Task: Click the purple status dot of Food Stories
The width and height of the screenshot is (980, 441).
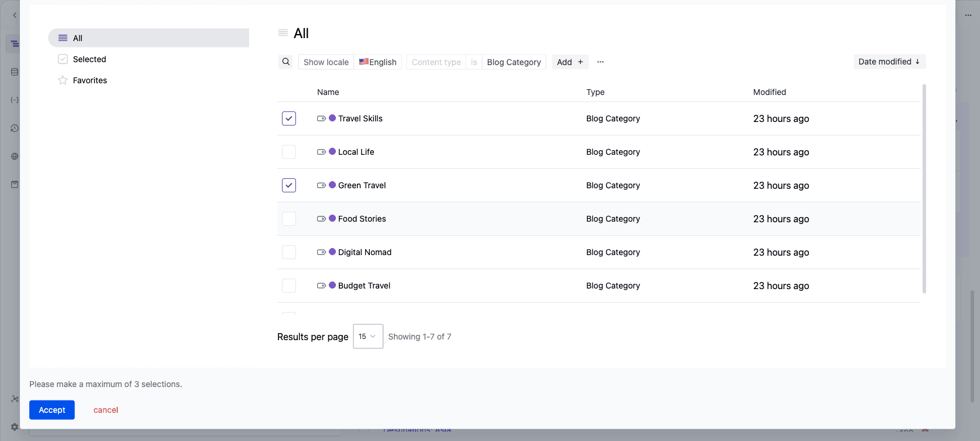Action: [332, 218]
